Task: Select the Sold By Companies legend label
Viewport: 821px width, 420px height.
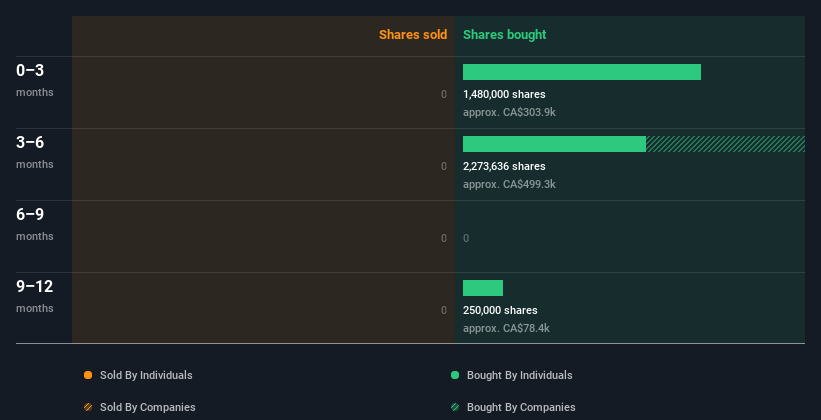Action: (148, 407)
